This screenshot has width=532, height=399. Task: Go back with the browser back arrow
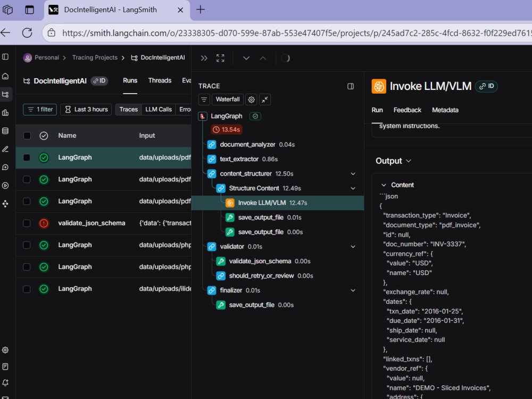[x=5, y=33]
